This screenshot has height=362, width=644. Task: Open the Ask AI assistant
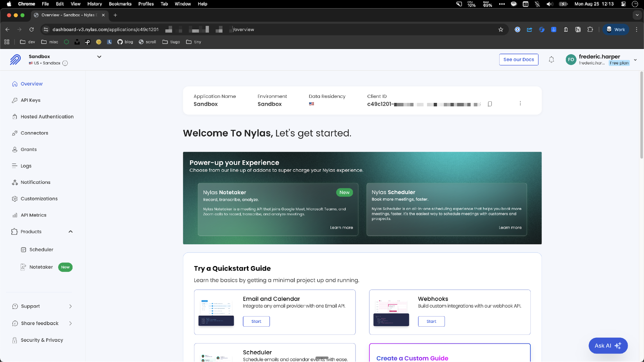pos(608,346)
